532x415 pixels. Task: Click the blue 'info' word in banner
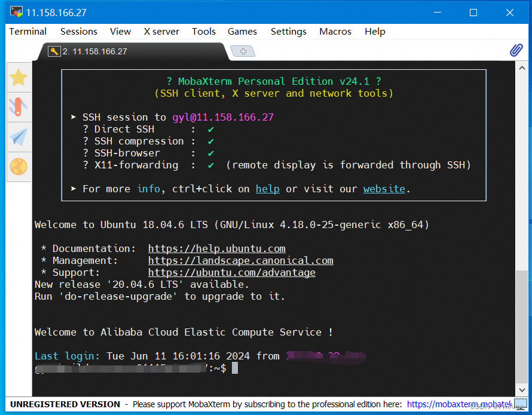(x=149, y=189)
